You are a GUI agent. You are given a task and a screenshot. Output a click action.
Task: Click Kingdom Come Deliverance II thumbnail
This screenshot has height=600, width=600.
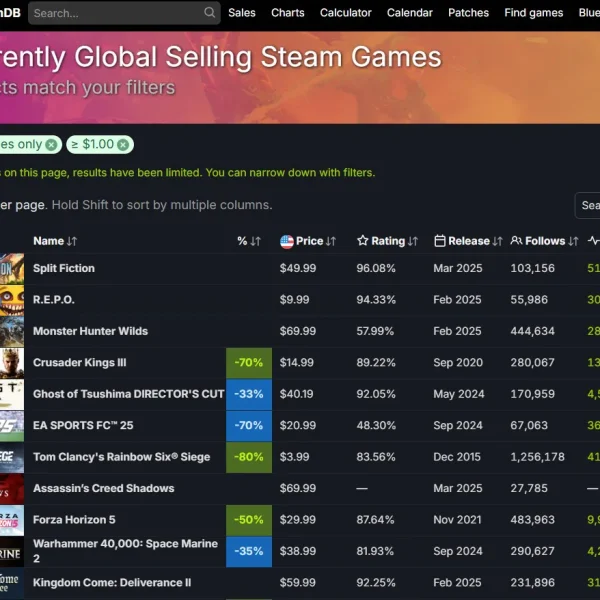(x=12, y=582)
